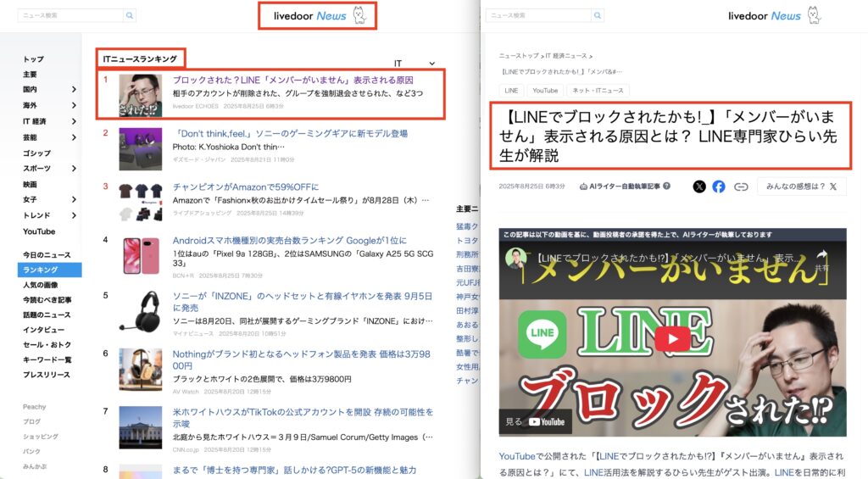
Task: Click the black headset thumbnail
Action: (141, 311)
